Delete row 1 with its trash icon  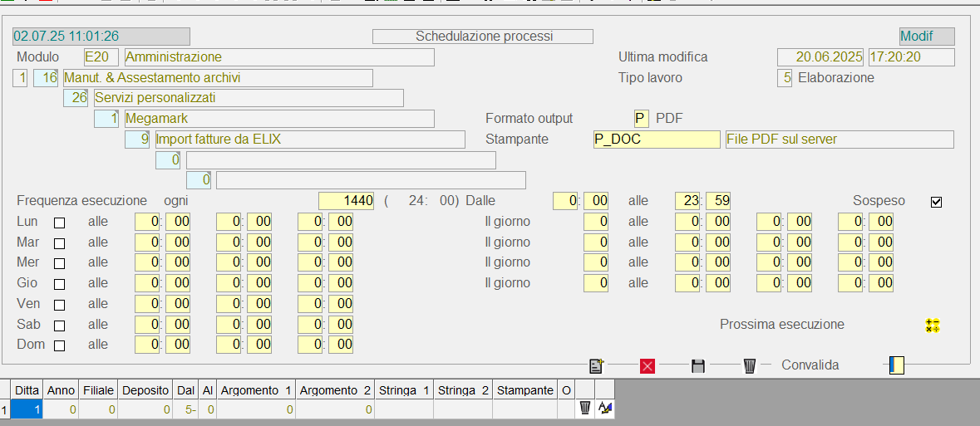pos(585,408)
